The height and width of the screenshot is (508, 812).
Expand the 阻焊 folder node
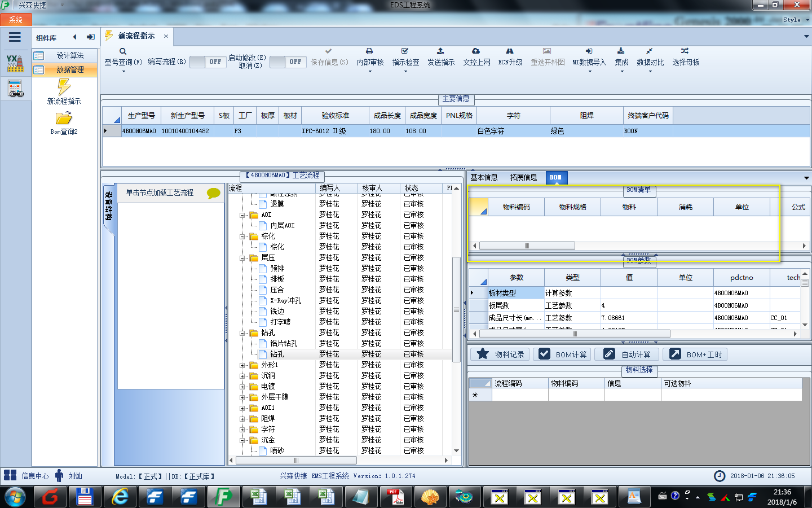click(x=242, y=419)
